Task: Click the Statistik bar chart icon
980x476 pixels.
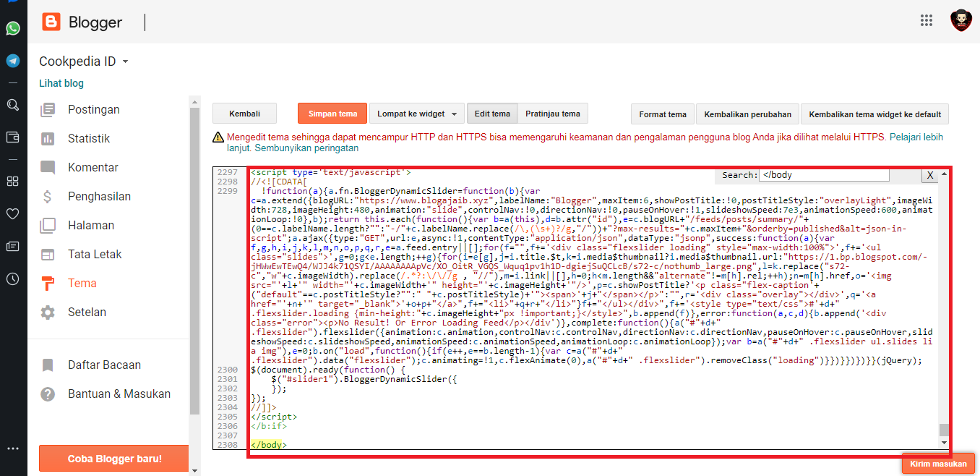Action: click(x=48, y=139)
